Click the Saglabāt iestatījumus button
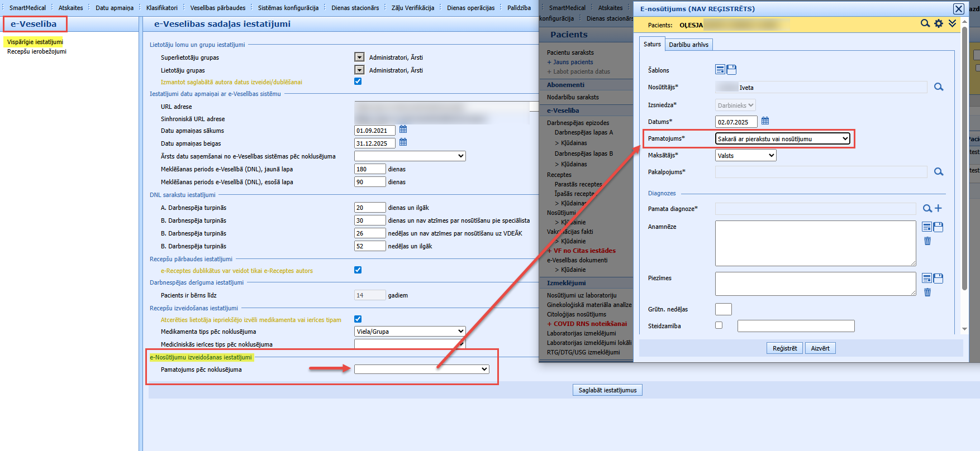 point(607,390)
